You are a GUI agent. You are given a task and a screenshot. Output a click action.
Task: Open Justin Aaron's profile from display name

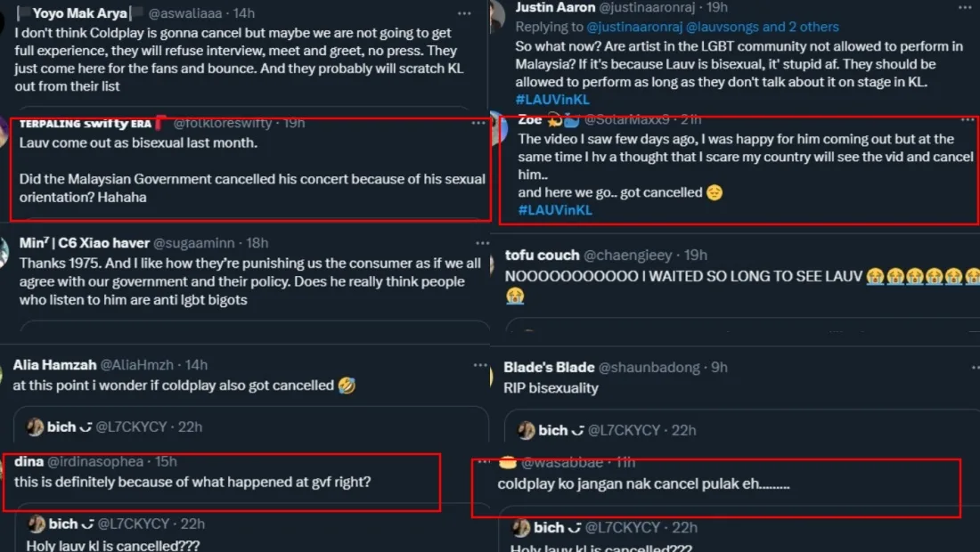(x=555, y=7)
